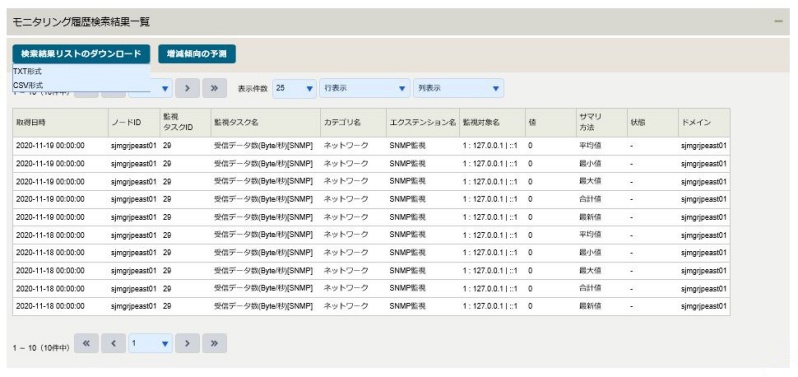Open the 行表示 dropdown

[x=365, y=88]
